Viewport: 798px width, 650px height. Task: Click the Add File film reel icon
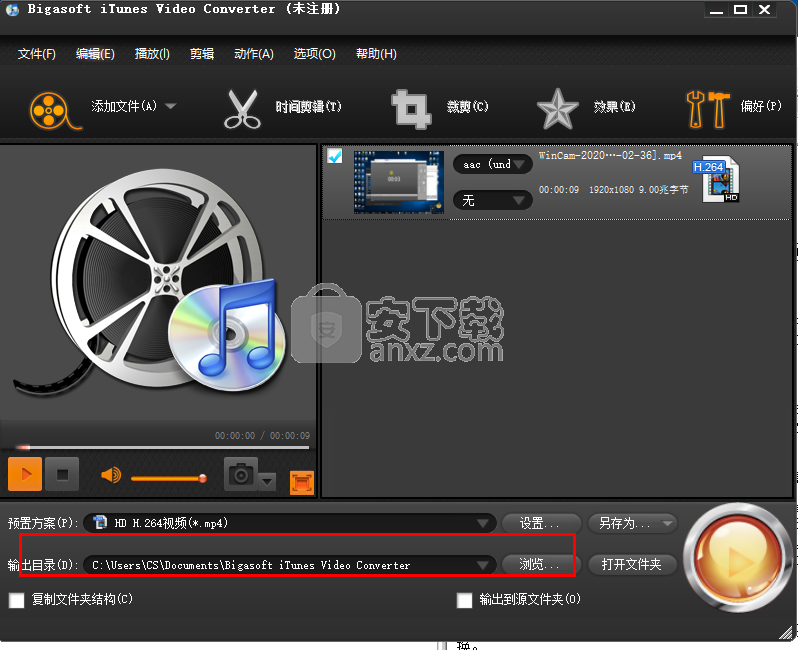pyautogui.click(x=55, y=110)
